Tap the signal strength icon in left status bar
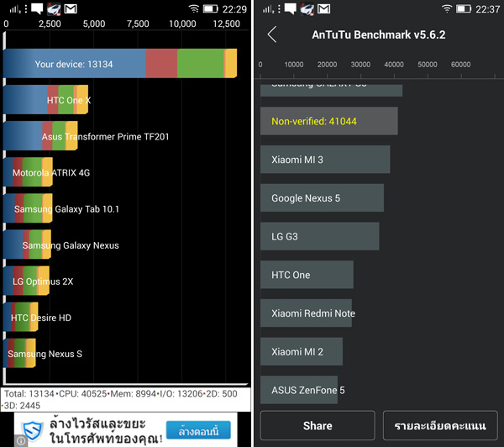The width and height of the screenshot is (504, 447). pos(15,9)
